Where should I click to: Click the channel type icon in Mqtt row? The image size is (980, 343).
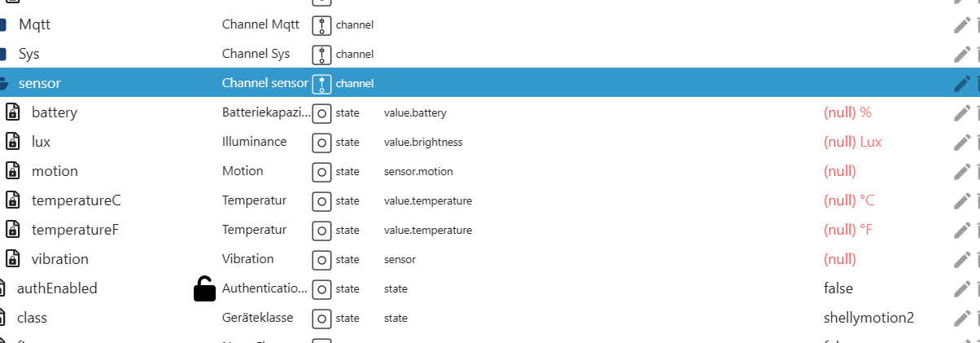click(322, 24)
